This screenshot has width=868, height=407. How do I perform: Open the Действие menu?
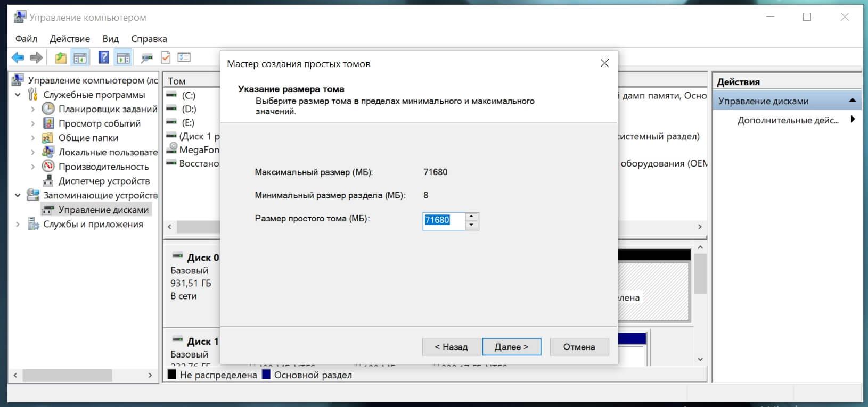click(70, 39)
